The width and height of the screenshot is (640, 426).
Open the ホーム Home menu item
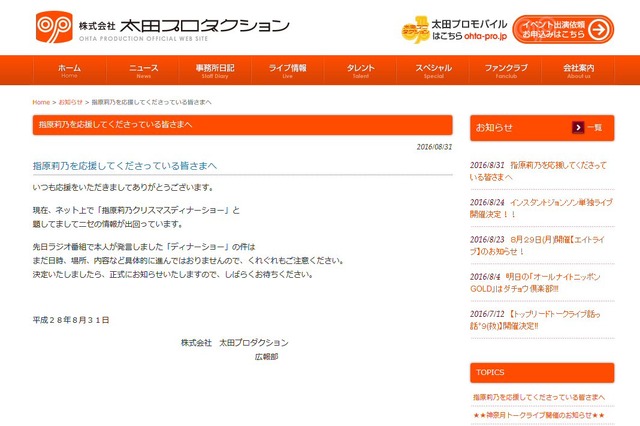(69, 70)
